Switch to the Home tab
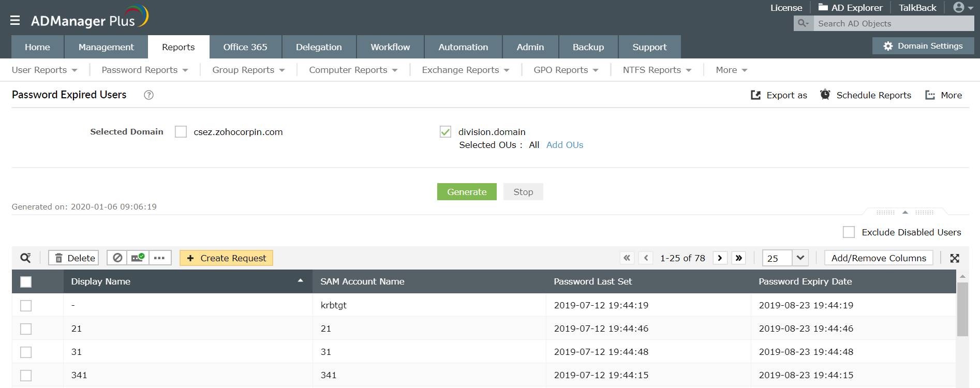This screenshot has height=388, width=980. coord(38,47)
